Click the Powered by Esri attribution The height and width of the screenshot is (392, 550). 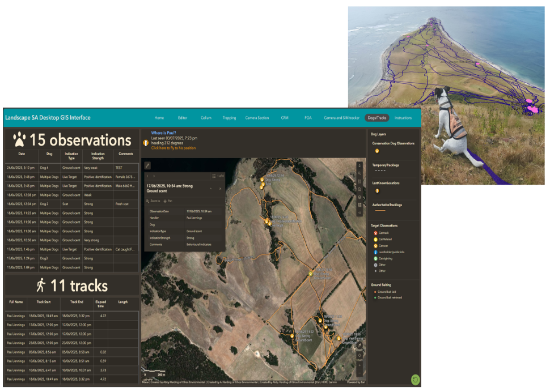pos(356,382)
